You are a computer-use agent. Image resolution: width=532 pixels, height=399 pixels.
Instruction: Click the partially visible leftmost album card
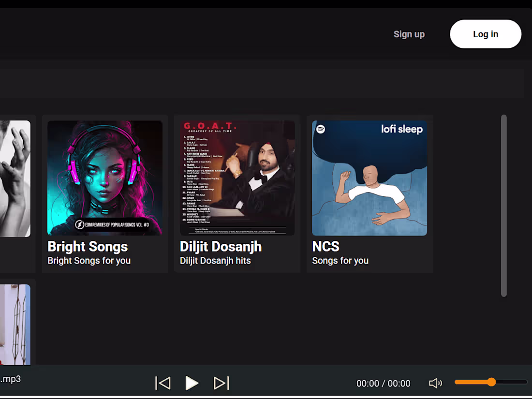pos(15,177)
